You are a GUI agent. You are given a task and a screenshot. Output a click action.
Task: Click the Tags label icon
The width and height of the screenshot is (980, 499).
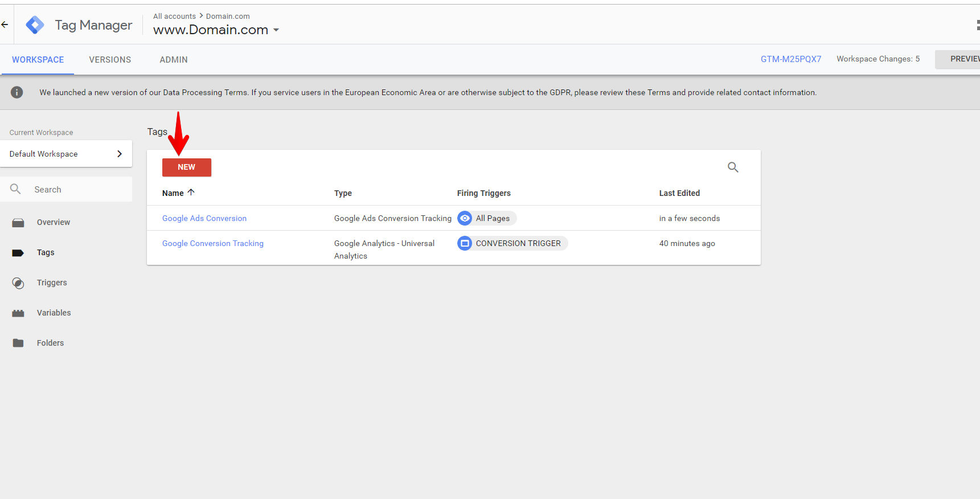coord(18,253)
